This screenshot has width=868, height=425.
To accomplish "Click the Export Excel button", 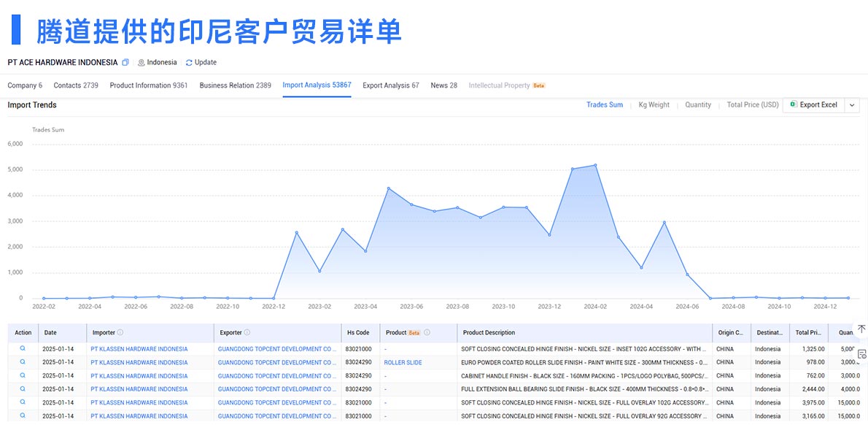I will pyautogui.click(x=813, y=104).
